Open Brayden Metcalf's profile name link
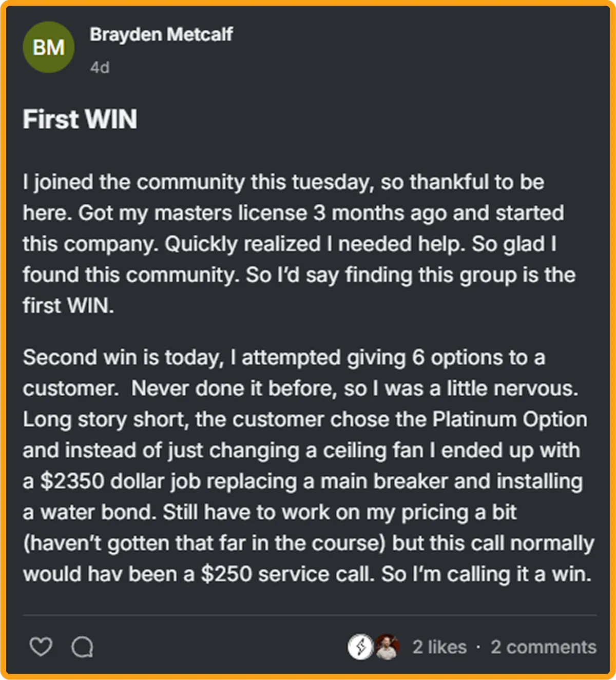Screen dimensions: 616x680 (x=161, y=34)
